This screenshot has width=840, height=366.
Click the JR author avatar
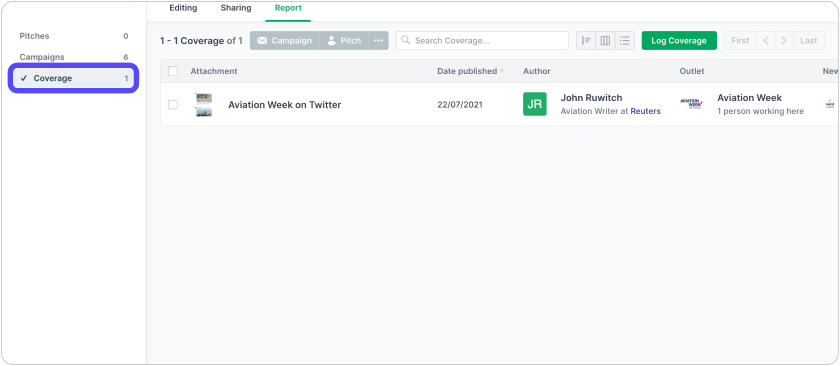[535, 104]
